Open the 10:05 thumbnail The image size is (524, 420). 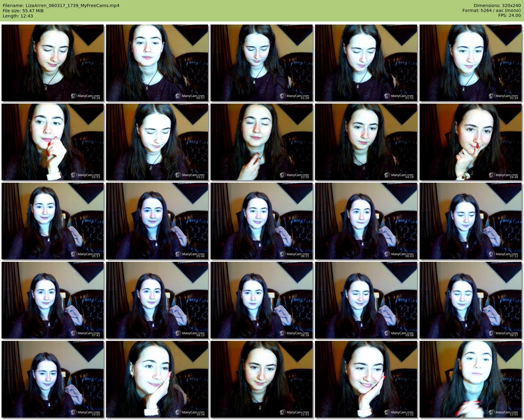tap(53, 379)
